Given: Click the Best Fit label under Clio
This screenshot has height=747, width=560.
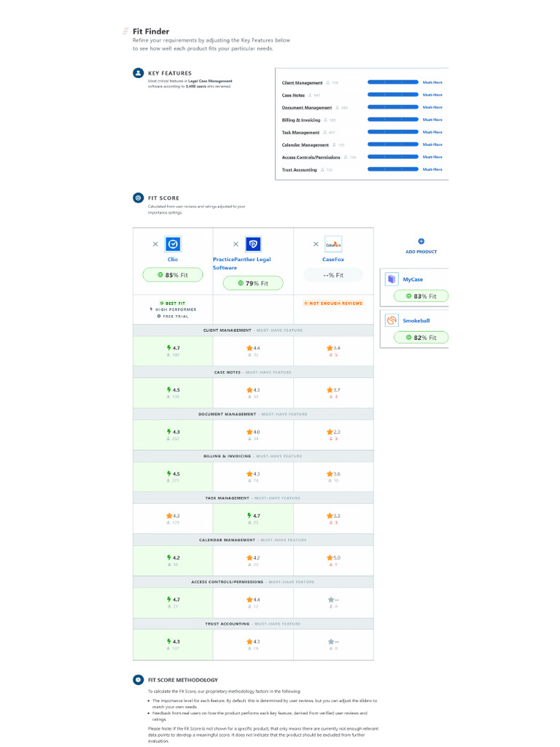Looking at the screenshot, I should point(173,303).
